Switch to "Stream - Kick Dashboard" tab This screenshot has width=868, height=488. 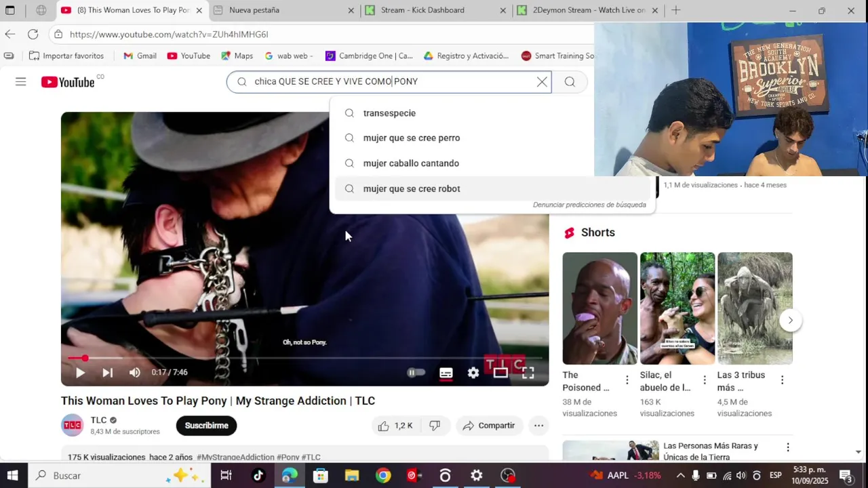435,10
